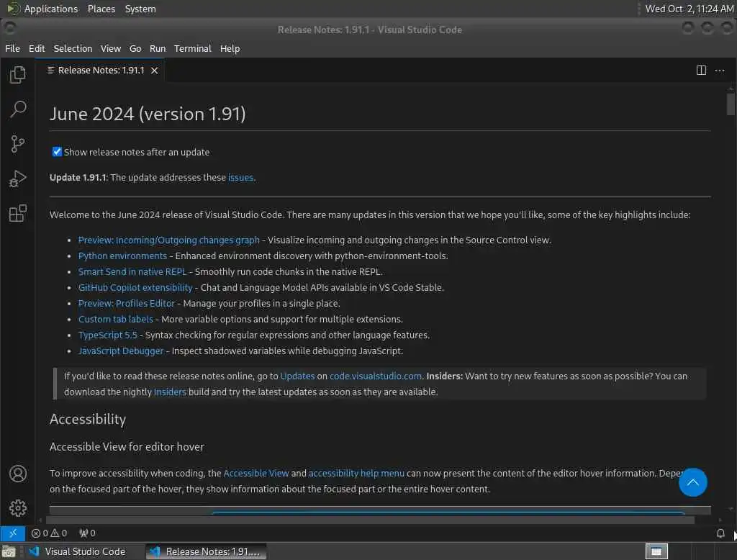Open the Python environments link
Viewport: 737px width, 560px height.
[x=122, y=256]
